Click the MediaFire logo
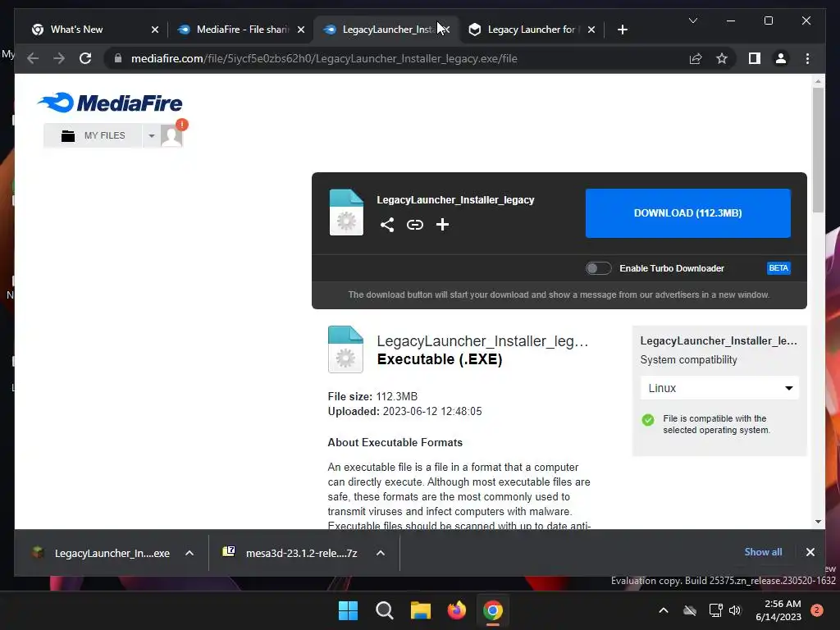 [x=110, y=103]
